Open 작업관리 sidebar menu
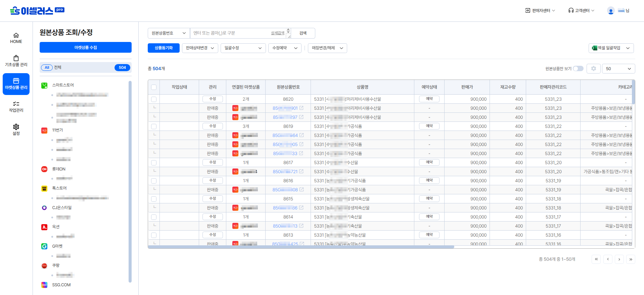Screen dimensions: 644x295 tap(16, 107)
